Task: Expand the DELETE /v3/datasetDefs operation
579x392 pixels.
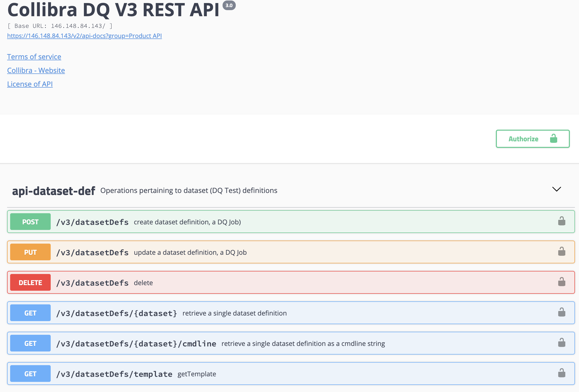Action: [x=291, y=282]
